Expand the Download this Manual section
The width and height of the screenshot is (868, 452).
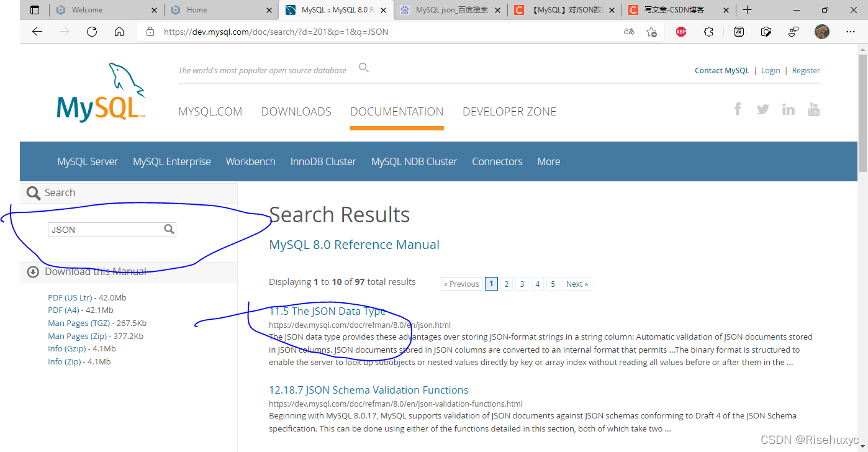129,272
